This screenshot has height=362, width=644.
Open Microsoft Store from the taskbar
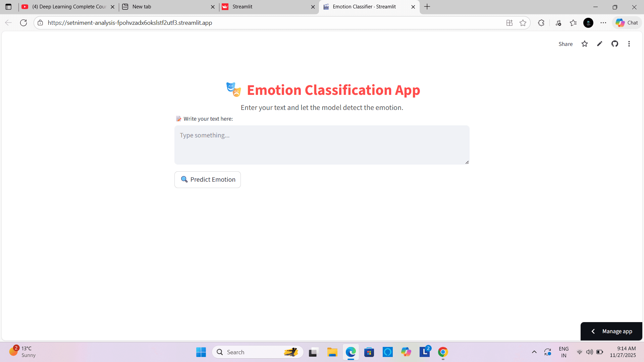(369, 352)
